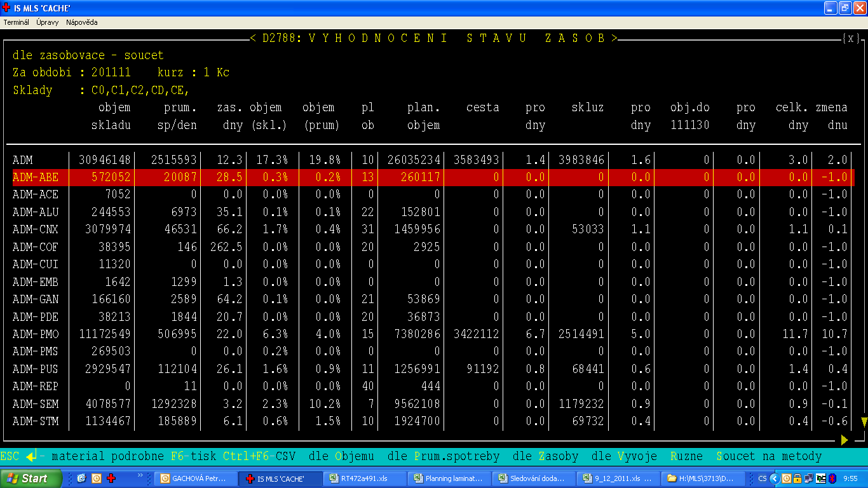Open the Terminál menu

16,22
